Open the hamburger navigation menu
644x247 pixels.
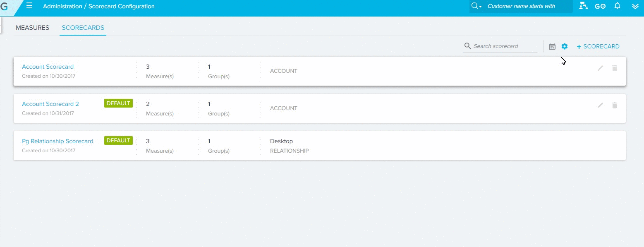click(x=29, y=6)
